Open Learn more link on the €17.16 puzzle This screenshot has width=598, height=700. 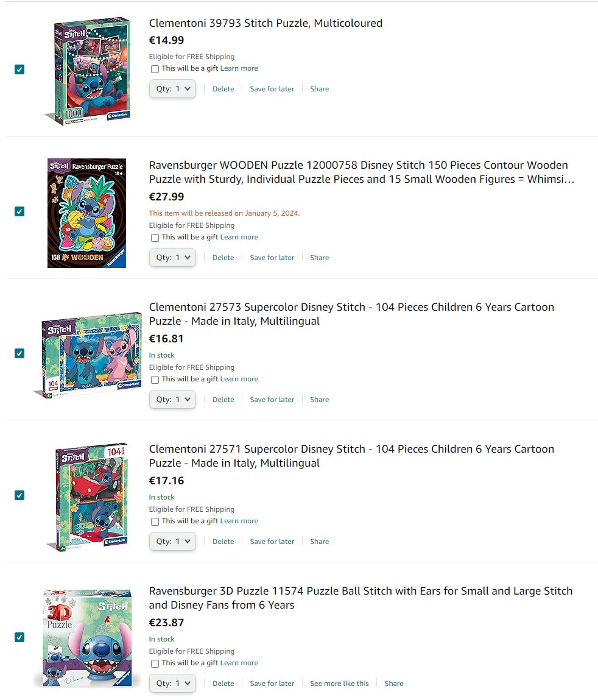[239, 521]
